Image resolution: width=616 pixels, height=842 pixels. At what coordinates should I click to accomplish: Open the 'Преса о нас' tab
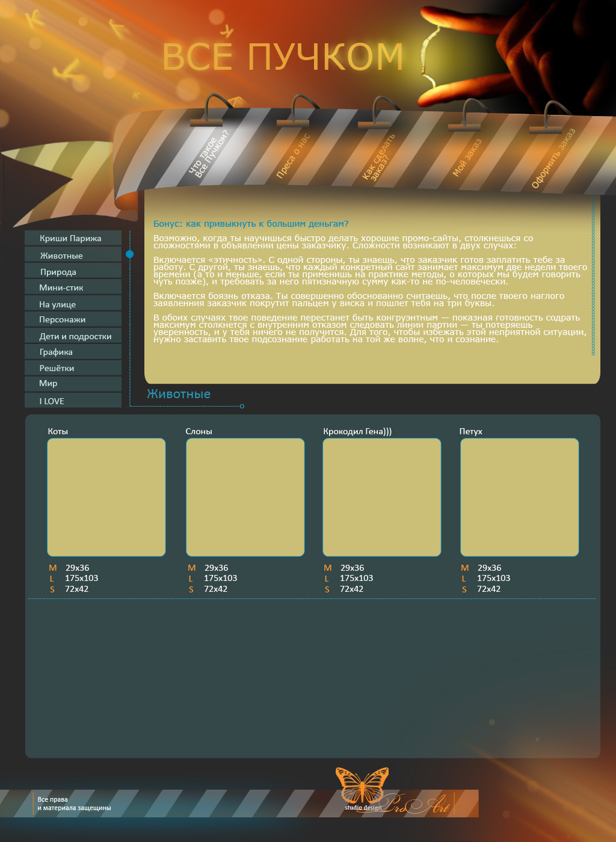coord(293,156)
